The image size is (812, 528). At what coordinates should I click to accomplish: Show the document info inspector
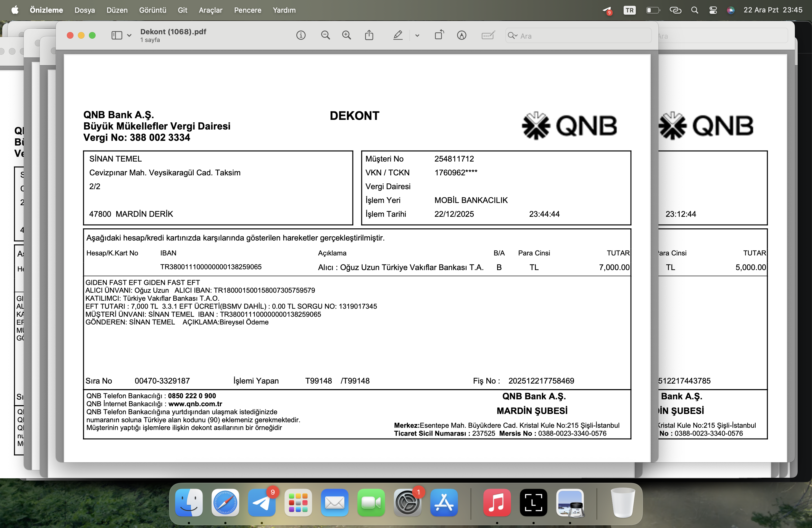pyautogui.click(x=300, y=35)
